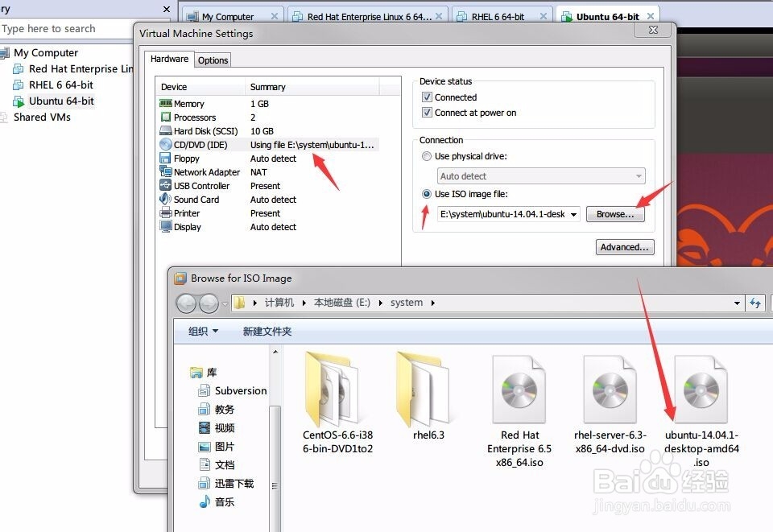This screenshot has width=773, height=532.
Task: Click the forward navigation arrow in Browse dialog
Action: point(209,303)
